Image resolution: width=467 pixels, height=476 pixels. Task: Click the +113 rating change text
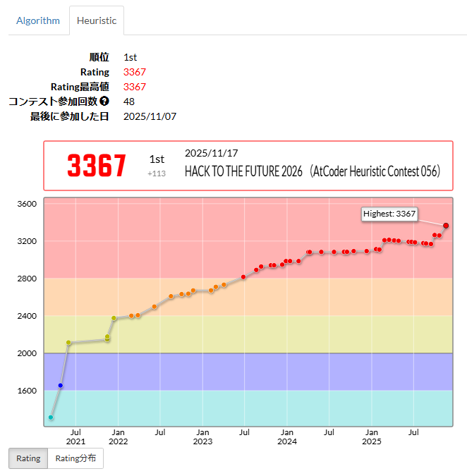tap(157, 173)
